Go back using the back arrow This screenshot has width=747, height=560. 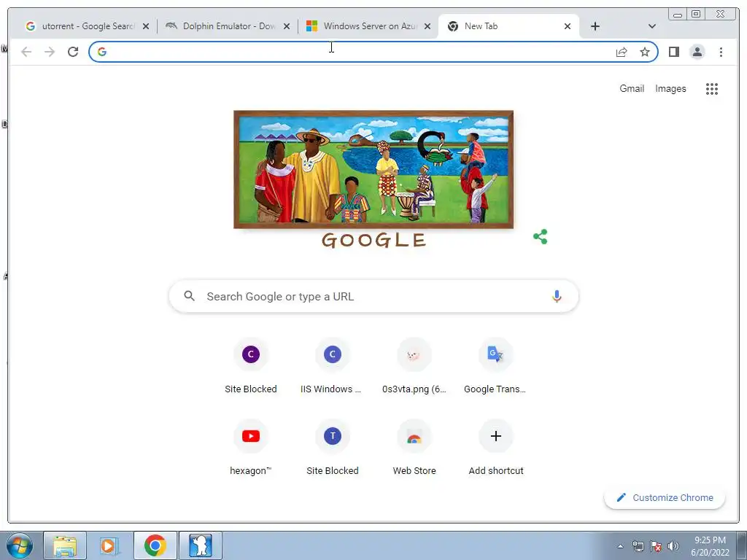click(x=26, y=52)
